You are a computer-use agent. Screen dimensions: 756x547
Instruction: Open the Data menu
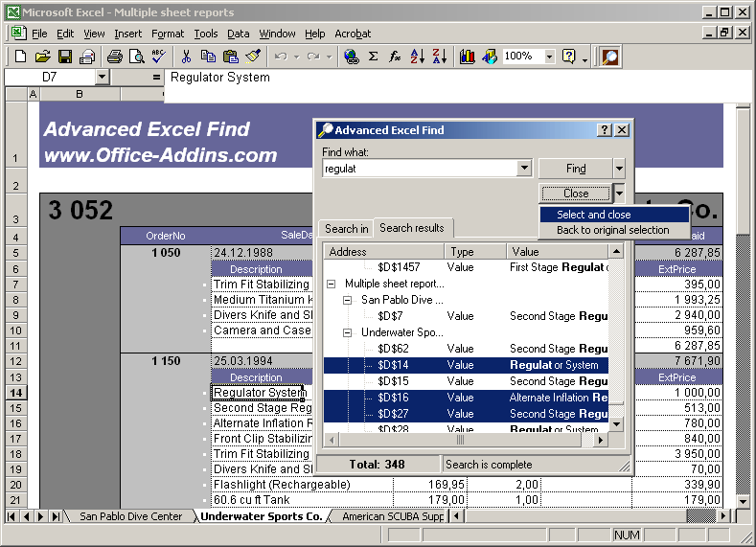[x=239, y=34]
